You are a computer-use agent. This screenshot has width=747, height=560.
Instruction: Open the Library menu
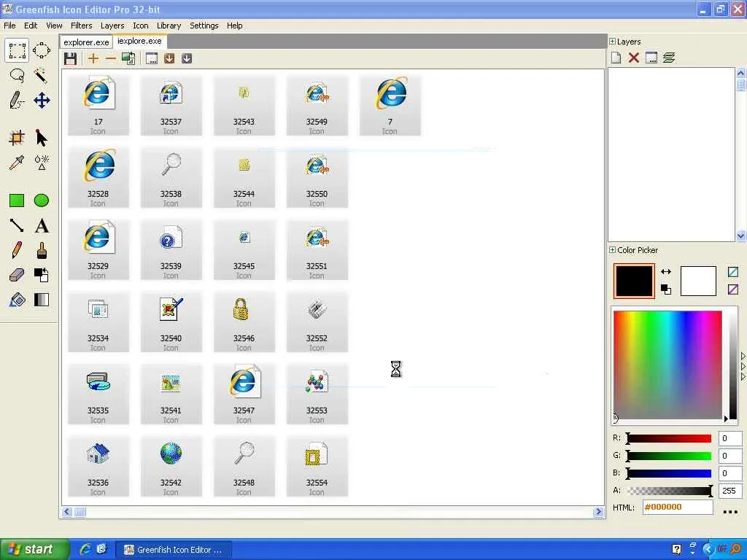[x=169, y=26]
